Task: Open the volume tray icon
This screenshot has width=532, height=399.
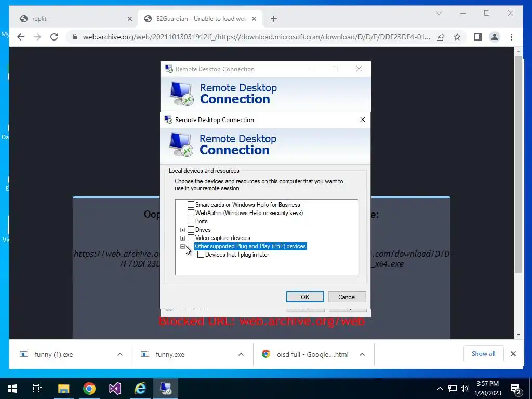Action: click(x=464, y=389)
